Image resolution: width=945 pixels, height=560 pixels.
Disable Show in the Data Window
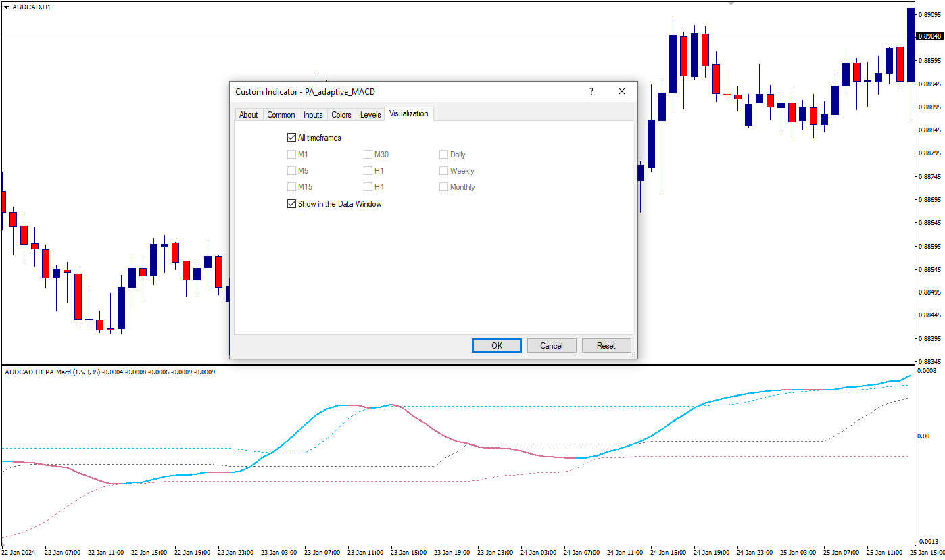(292, 204)
